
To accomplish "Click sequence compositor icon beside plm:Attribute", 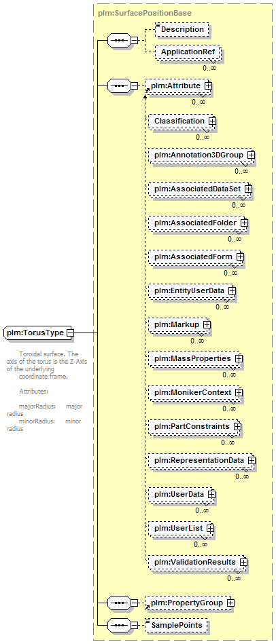I will point(119,86).
